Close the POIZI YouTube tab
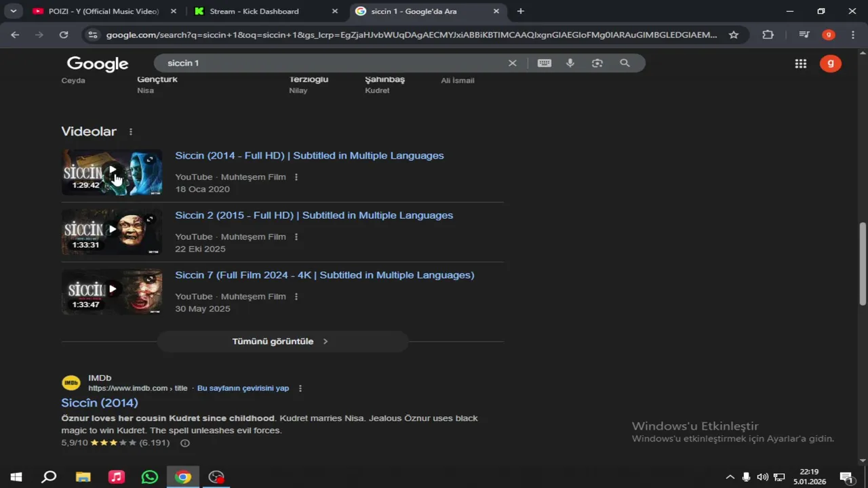868x488 pixels. 174,12
